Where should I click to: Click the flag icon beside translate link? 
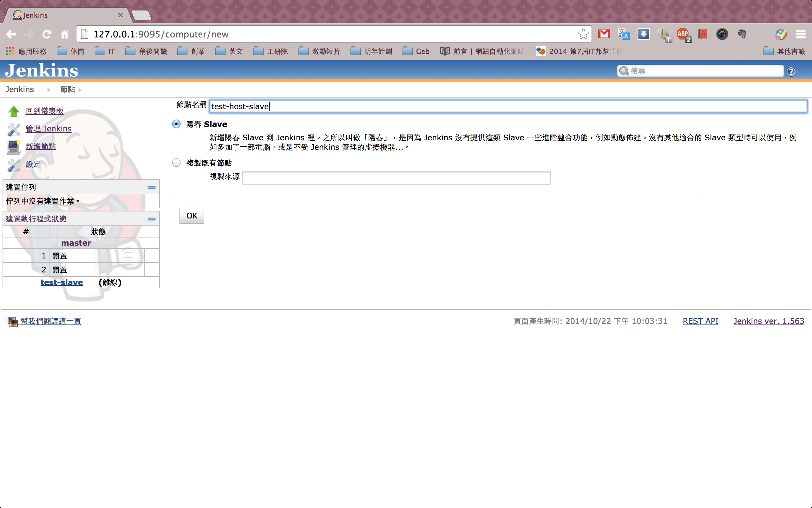coord(12,322)
